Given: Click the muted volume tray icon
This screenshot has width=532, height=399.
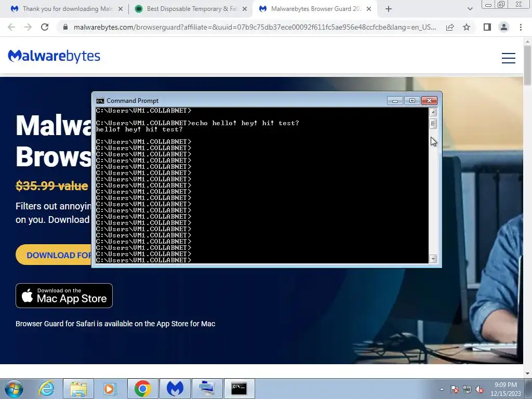Looking at the screenshot, I should (480, 389).
